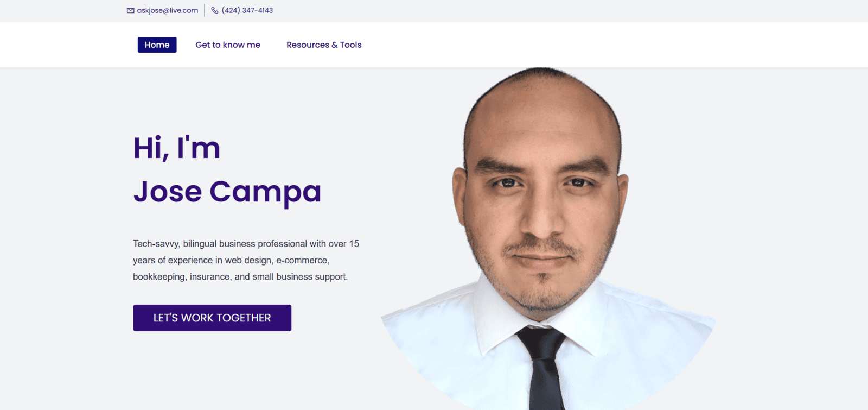Select the Home menu item

(157, 45)
